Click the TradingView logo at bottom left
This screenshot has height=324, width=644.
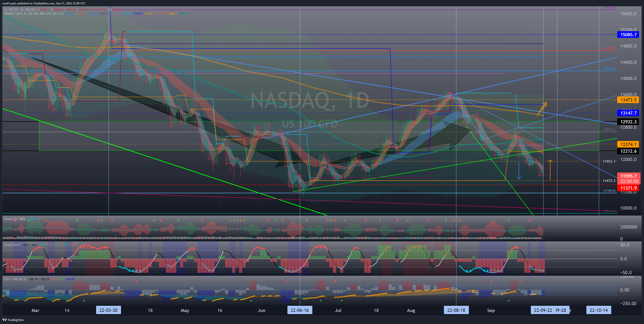tap(13, 320)
